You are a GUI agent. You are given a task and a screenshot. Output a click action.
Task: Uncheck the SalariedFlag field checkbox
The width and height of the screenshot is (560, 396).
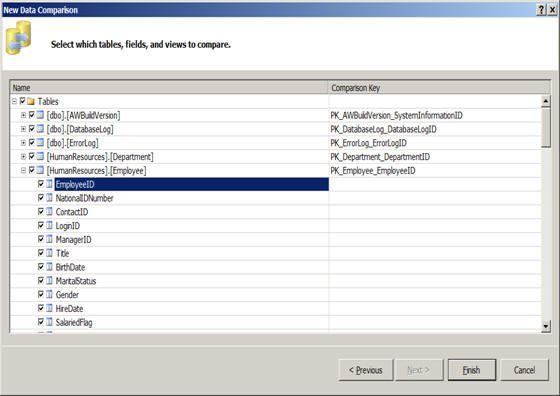(41, 322)
